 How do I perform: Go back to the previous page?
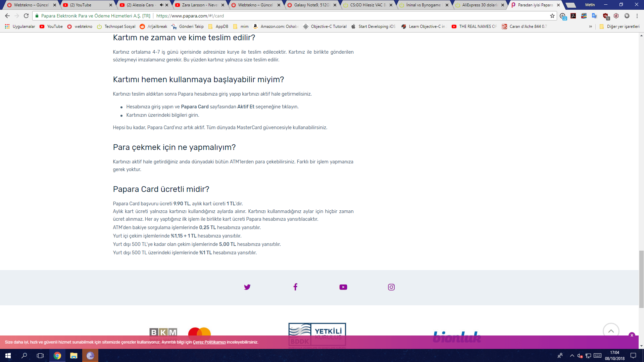(7, 16)
